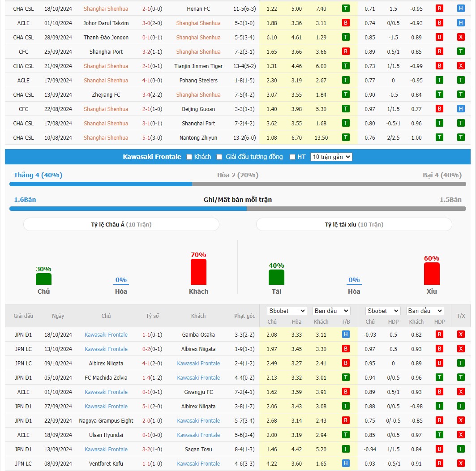The height and width of the screenshot is (471, 476).
Task: Click blue H icon in Beijing Guoan row
Action: coord(461,109)
